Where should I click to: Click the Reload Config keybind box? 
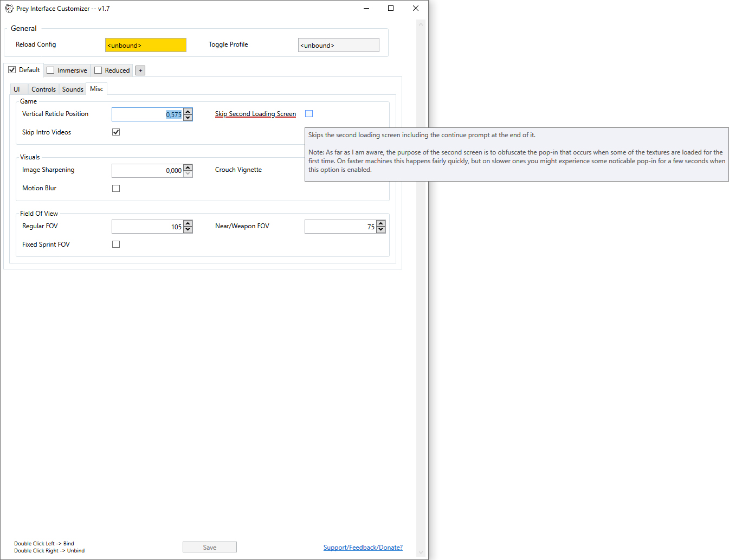tap(146, 45)
